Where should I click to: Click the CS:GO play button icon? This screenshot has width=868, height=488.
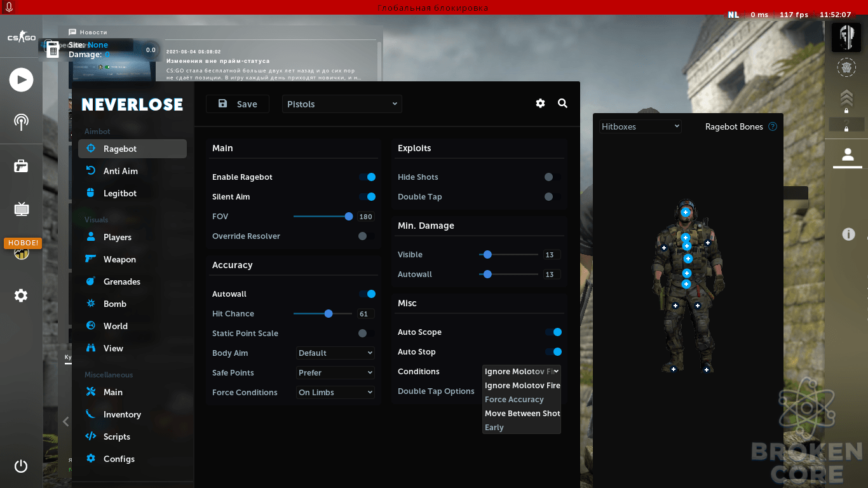tap(21, 79)
